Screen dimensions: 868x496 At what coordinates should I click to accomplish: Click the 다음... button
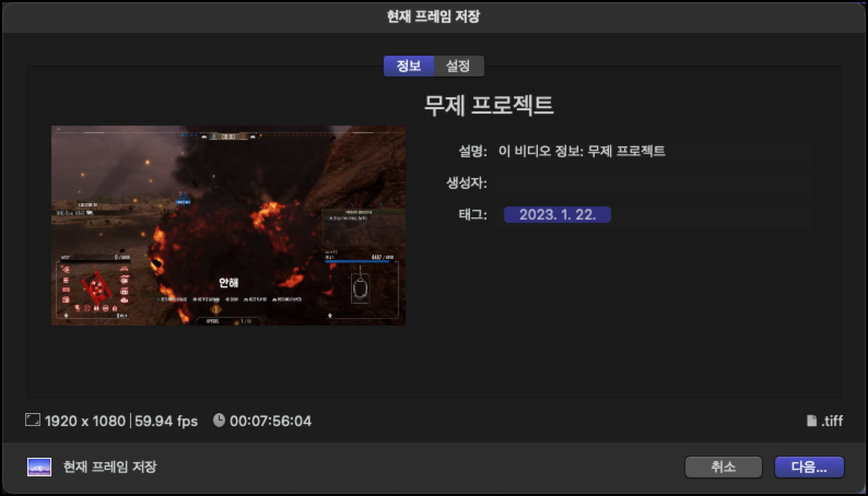tap(809, 467)
